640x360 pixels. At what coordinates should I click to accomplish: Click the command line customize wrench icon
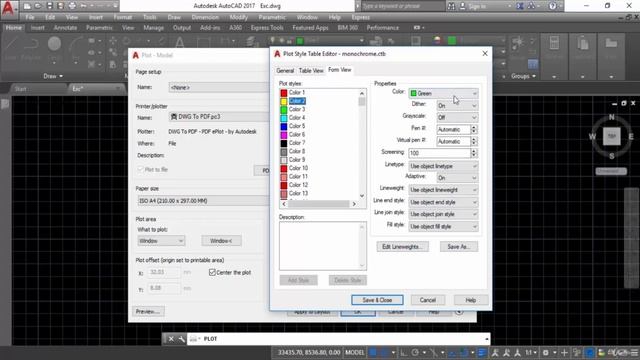click(181, 339)
